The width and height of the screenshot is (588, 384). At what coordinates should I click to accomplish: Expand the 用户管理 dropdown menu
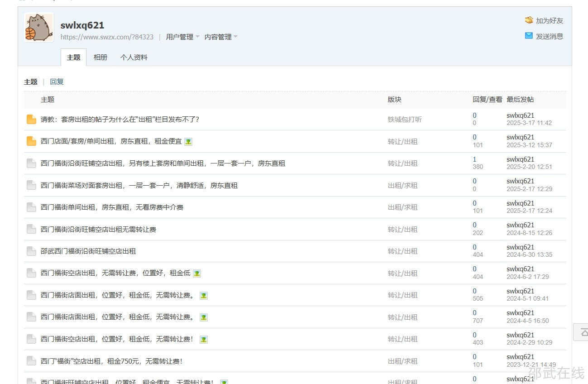tap(182, 37)
